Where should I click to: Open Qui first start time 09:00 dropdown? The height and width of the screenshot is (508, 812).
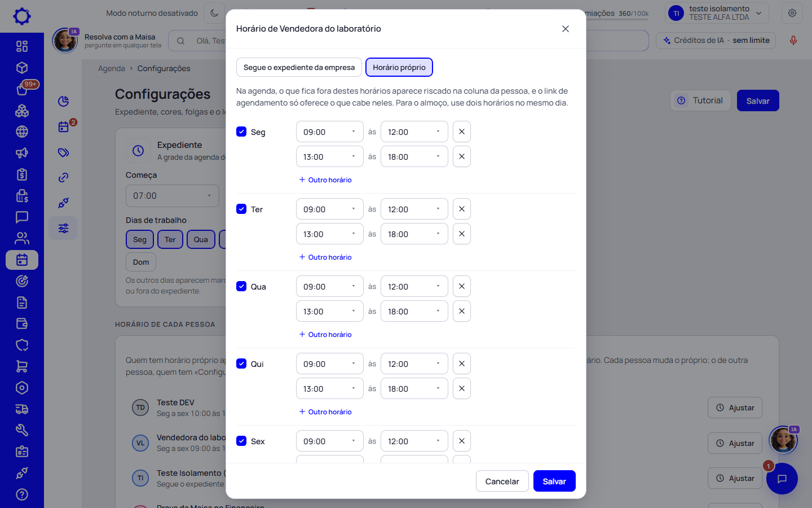(330, 364)
